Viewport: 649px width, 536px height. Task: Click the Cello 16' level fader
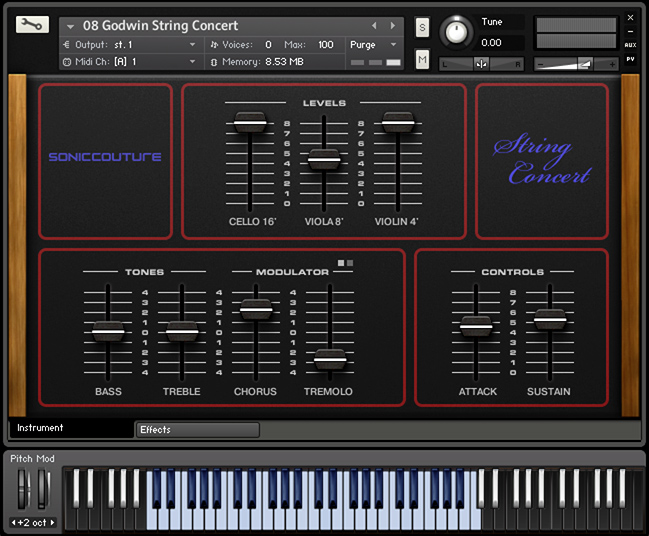[250, 123]
